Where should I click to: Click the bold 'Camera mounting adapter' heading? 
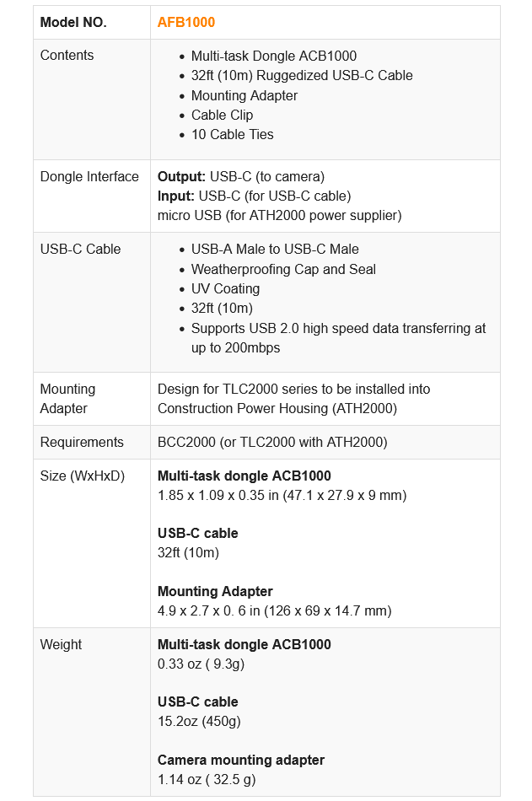[240, 760]
